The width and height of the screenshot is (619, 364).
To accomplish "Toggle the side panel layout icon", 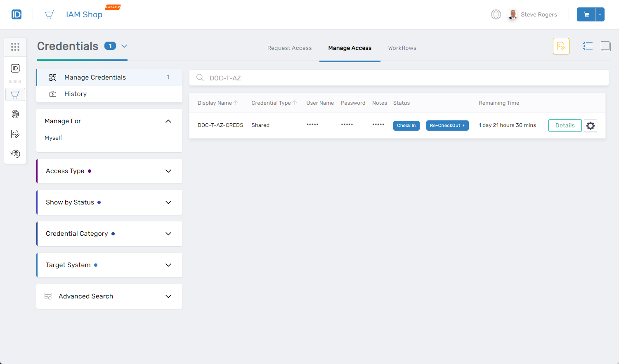I will [605, 46].
